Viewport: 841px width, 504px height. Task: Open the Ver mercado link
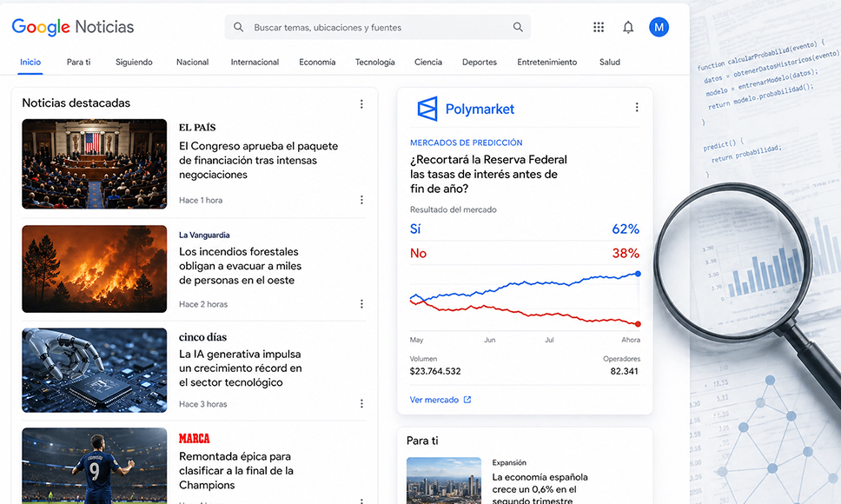coord(434,400)
